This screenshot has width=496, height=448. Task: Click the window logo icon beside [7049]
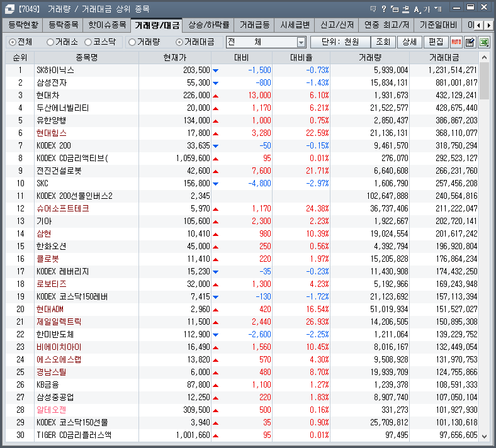click(9, 9)
